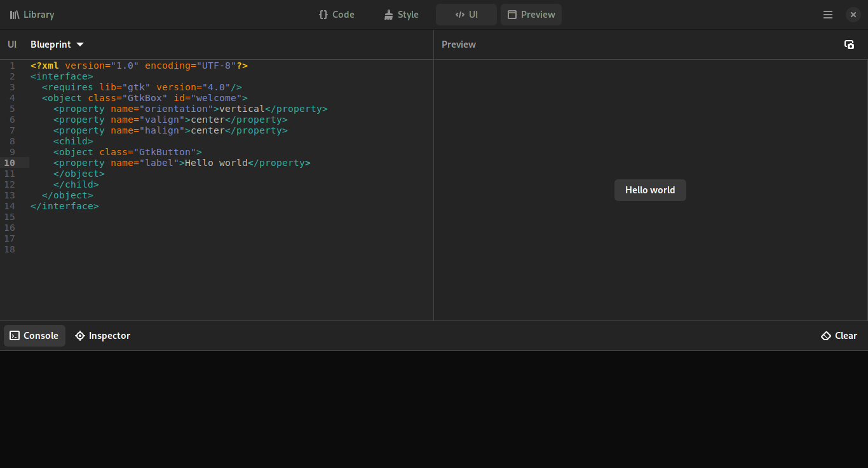Viewport: 868px width, 468px height.
Task: Toggle the Preview panel button
Action: pos(531,14)
